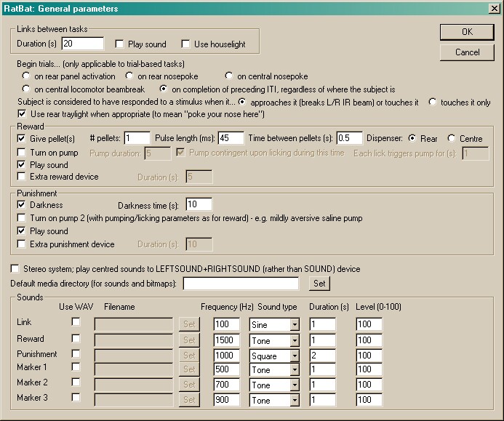Enable Use WAV for Marker 2
This screenshot has height=421, width=504.
pos(76,382)
